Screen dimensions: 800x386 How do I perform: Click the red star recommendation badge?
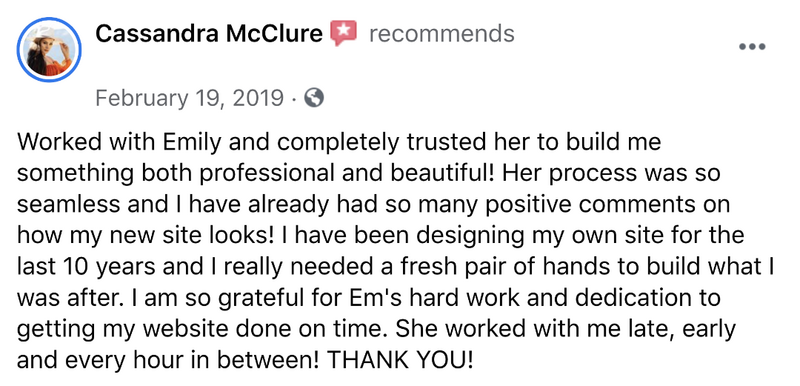(344, 34)
